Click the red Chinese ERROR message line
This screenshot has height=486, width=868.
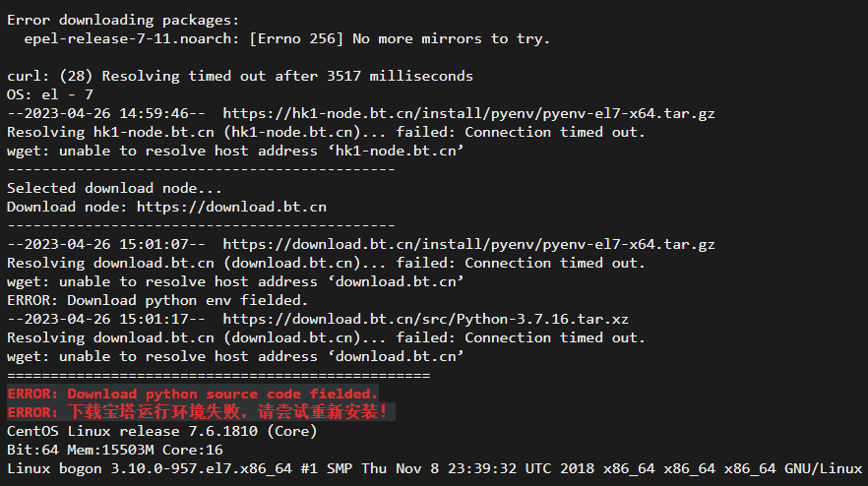pyautogui.click(x=197, y=412)
